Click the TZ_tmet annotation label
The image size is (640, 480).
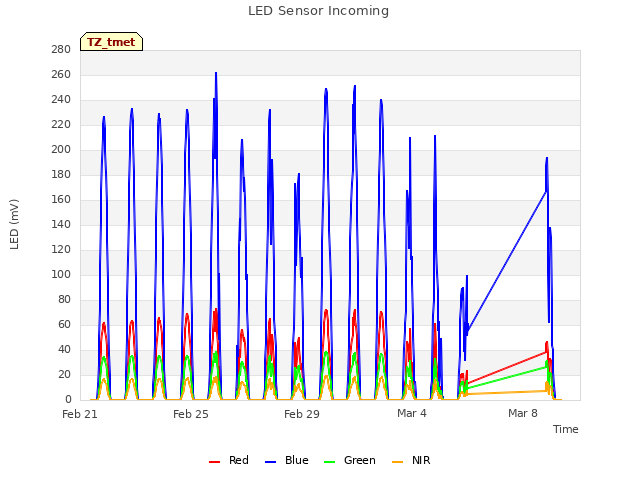[x=111, y=42]
